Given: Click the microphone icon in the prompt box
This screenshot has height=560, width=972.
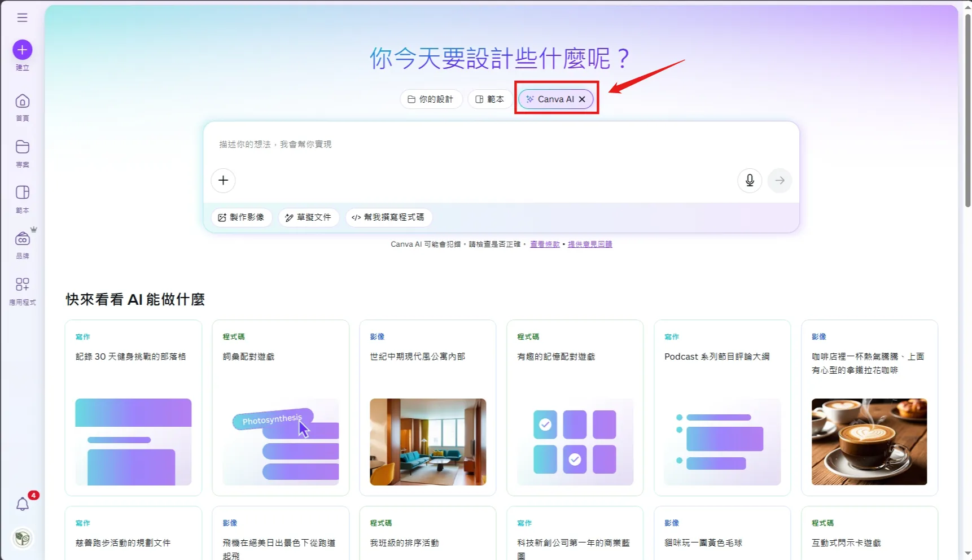Looking at the screenshot, I should pos(750,181).
